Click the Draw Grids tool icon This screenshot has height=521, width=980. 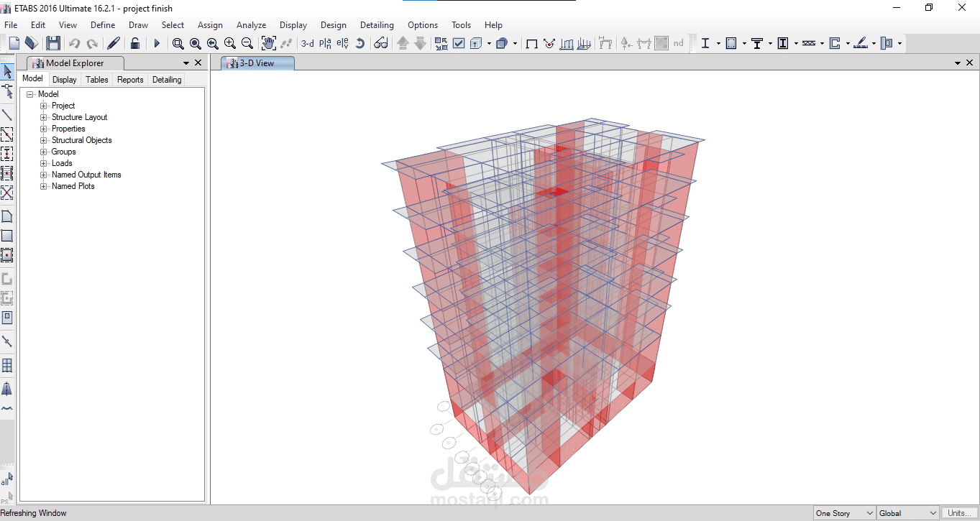click(7, 365)
